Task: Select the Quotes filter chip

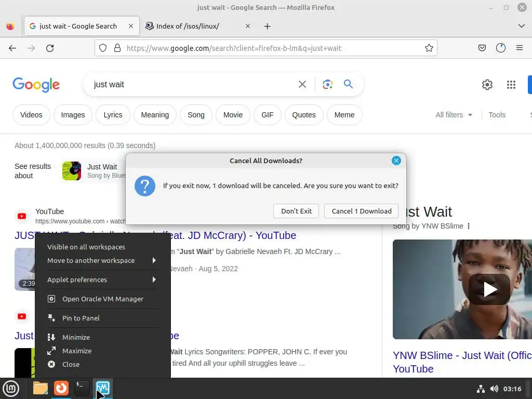Action: tap(304, 115)
